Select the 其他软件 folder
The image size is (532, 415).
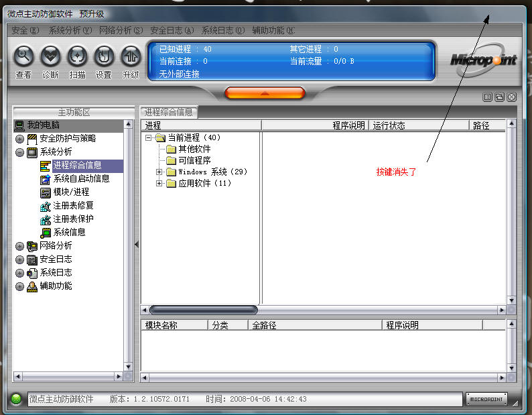coord(189,149)
